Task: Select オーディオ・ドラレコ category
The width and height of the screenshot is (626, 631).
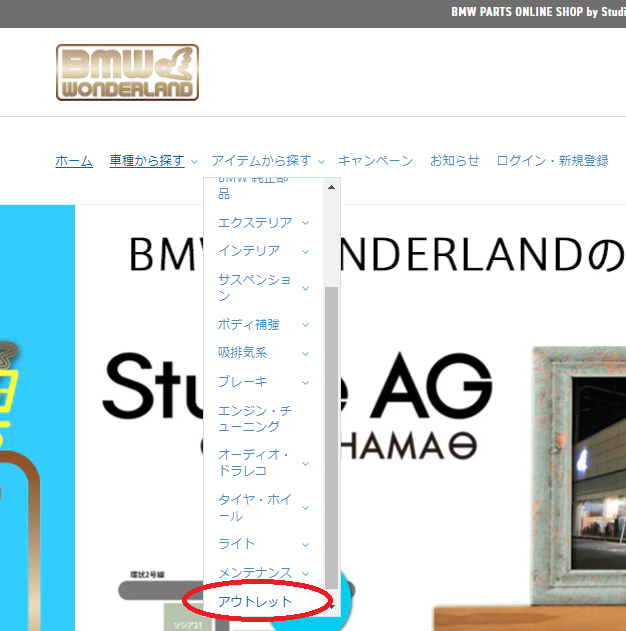Action: point(253,463)
